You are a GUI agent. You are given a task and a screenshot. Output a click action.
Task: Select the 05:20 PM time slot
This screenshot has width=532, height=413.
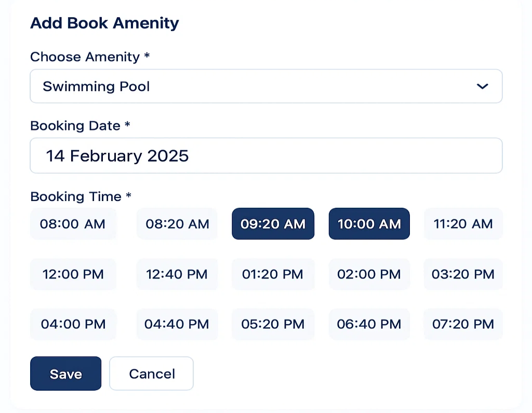click(x=273, y=324)
